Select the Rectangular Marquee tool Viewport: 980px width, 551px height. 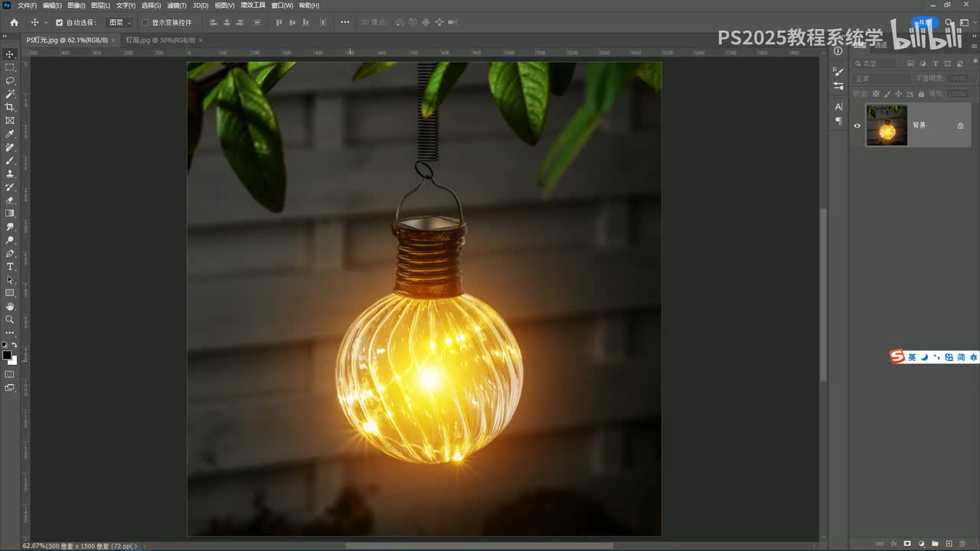pyautogui.click(x=10, y=67)
